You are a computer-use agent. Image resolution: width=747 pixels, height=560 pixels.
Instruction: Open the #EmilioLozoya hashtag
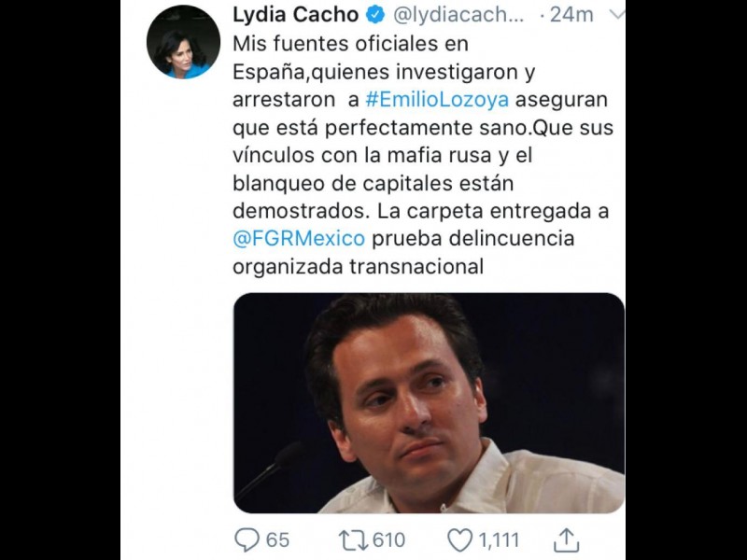click(437, 100)
